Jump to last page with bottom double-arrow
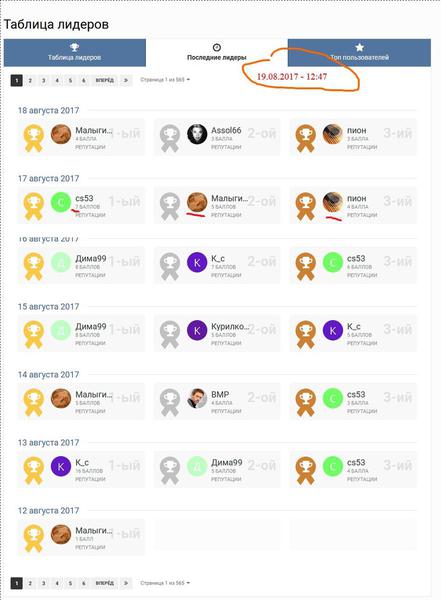The height and width of the screenshot is (600, 441). point(126,583)
